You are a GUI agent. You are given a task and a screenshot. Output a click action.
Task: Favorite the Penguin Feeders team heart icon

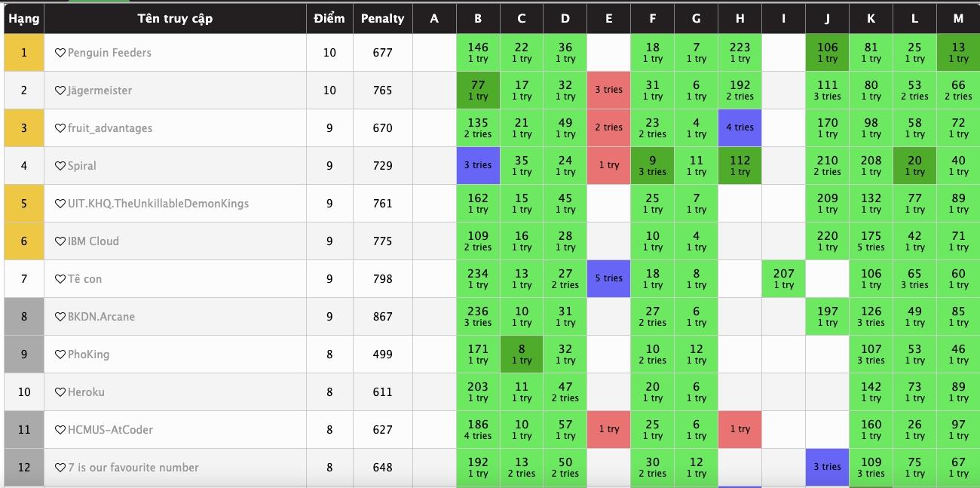(x=60, y=53)
